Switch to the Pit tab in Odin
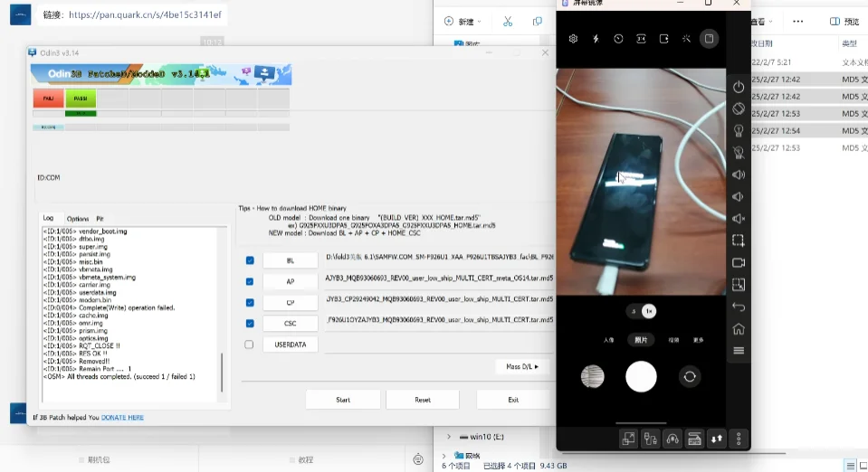 [x=100, y=219]
